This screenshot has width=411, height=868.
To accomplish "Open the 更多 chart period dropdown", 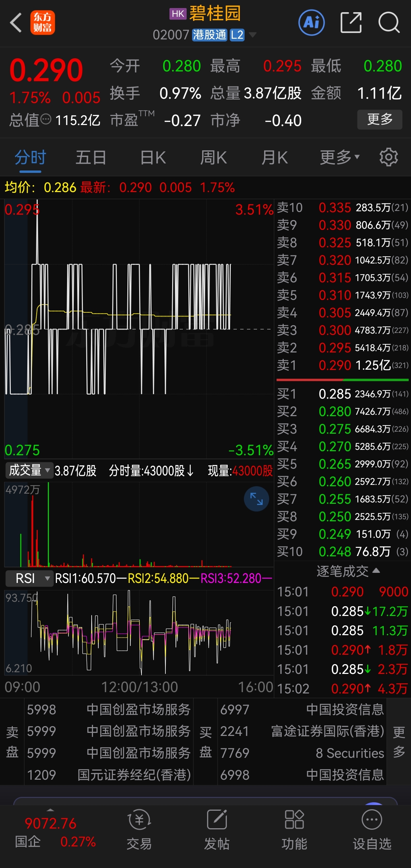I will click(340, 157).
